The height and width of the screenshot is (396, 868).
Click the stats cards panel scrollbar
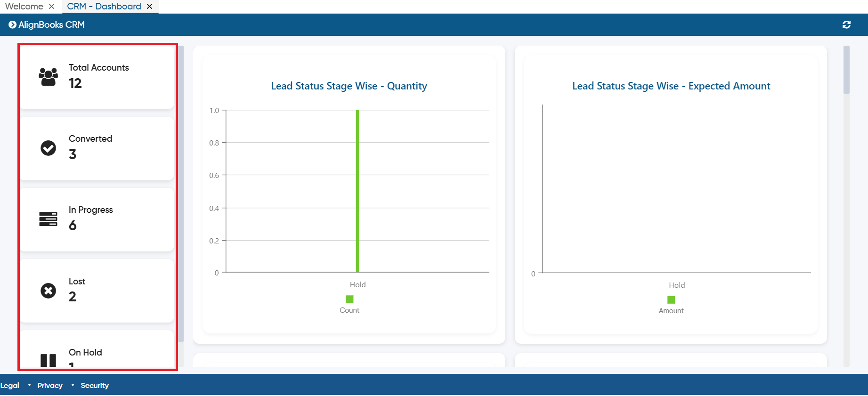point(181,194)
